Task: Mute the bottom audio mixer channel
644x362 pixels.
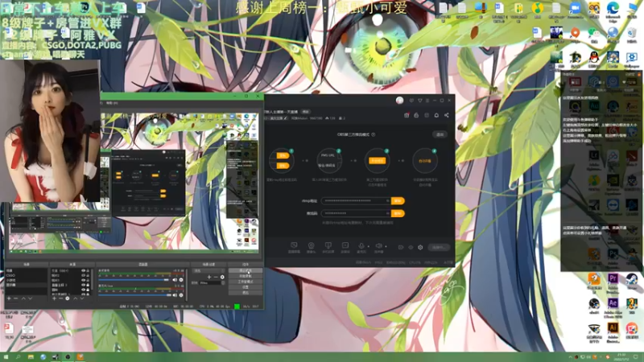Action: pos(175,295)
